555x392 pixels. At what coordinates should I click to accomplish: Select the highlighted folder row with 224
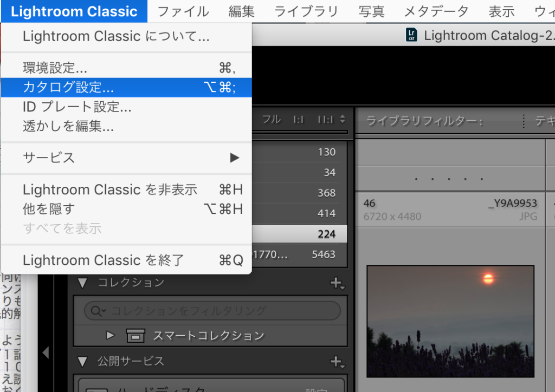[299, 234]
